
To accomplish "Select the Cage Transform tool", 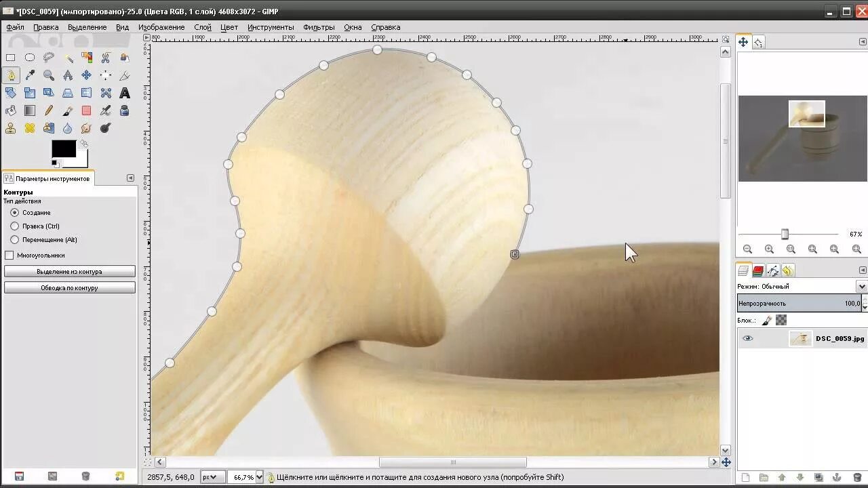I will [x=106, y=93].
